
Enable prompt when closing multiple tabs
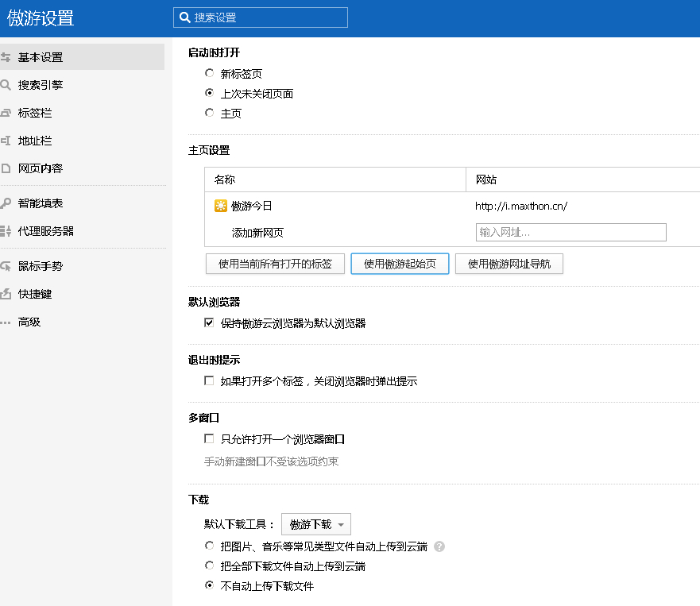(209, 380)
